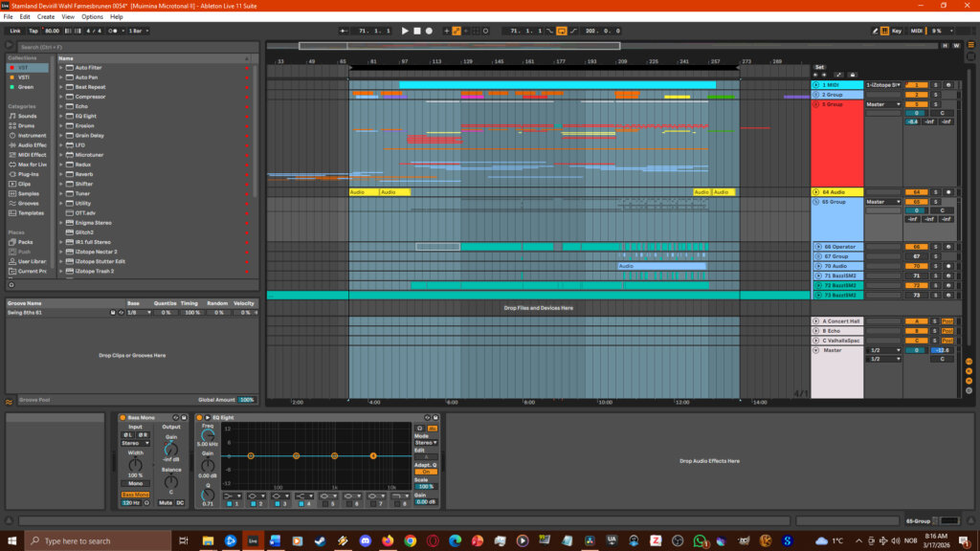Enable the arrangement Loop switch
Screen dimensions: 980x551
point(561,31)
